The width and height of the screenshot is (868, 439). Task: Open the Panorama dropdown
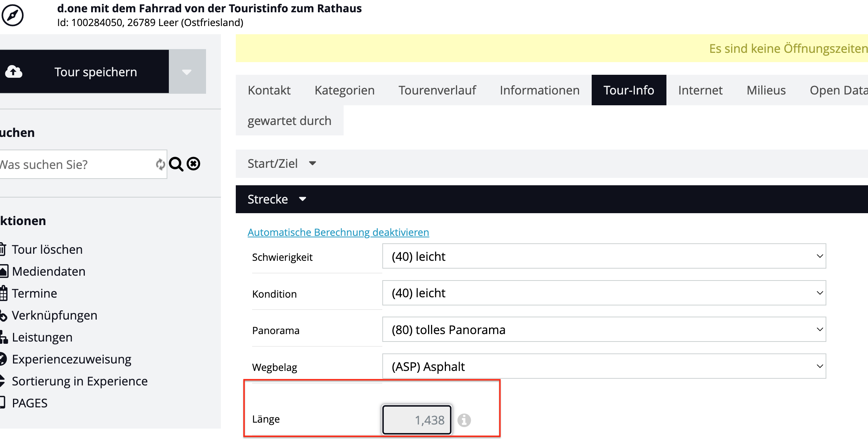click(x=604, y=330)
